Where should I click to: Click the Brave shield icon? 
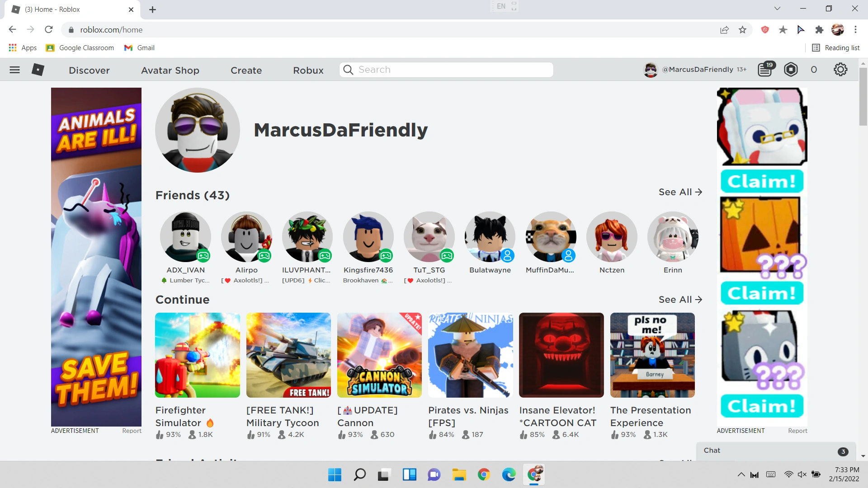[x=765, y=30]
